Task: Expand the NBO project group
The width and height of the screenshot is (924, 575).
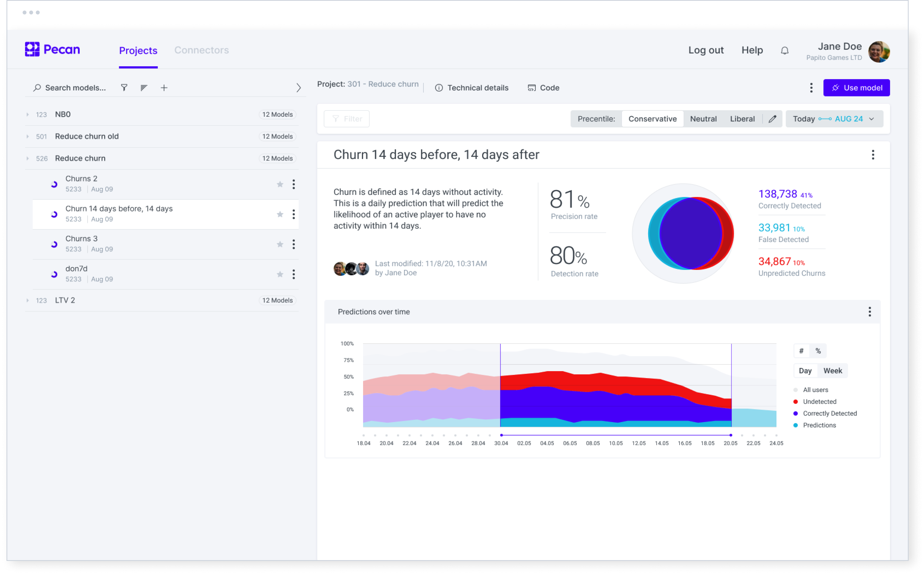Action: pyautogui.click(x=28, y=115)
